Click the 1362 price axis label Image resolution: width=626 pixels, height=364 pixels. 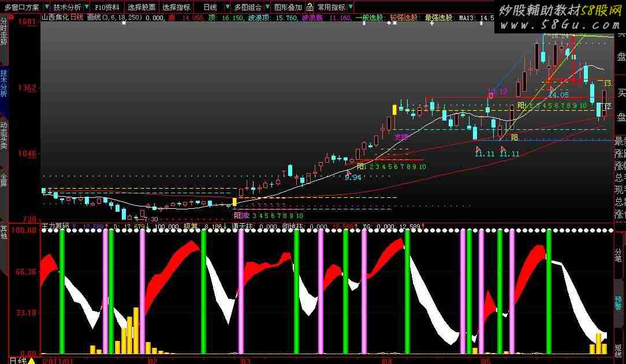[x=27, y=88]
